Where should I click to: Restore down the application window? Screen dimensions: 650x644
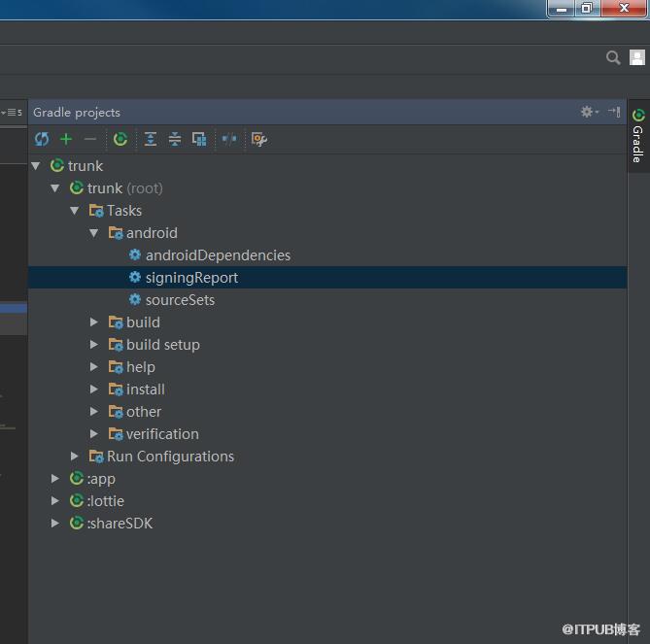pos(586,8)
